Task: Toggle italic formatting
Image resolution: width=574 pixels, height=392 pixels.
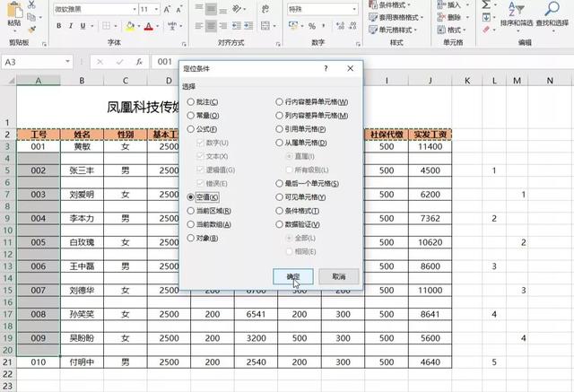Action: 71,26
